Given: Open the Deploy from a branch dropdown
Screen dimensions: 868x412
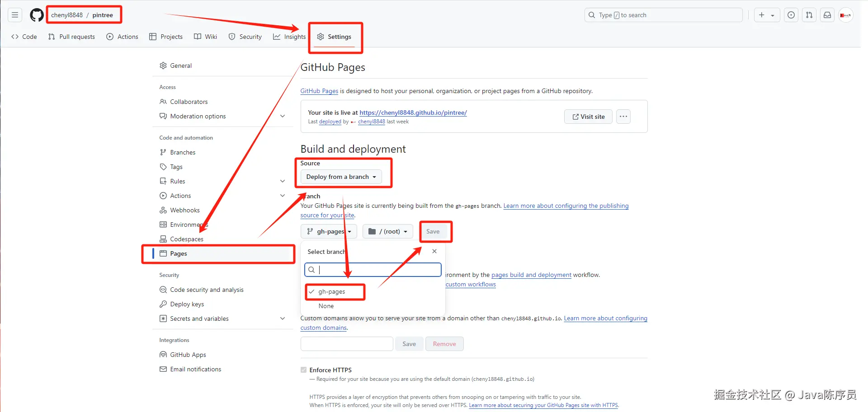Looking at the screenshot, I should tap(341, 177).
